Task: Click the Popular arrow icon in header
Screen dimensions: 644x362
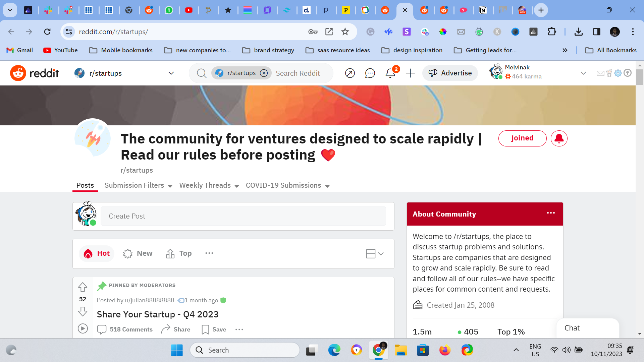Action: (350, 73)
